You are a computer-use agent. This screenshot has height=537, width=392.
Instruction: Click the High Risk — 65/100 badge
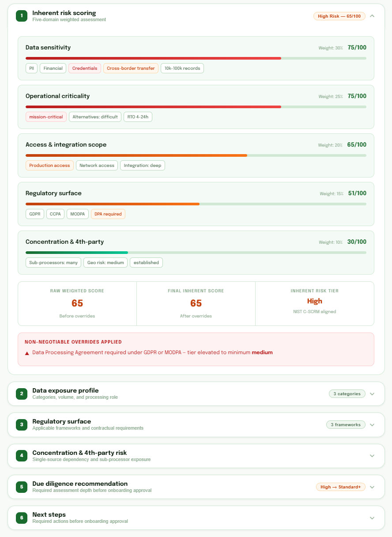click(339, 15)
